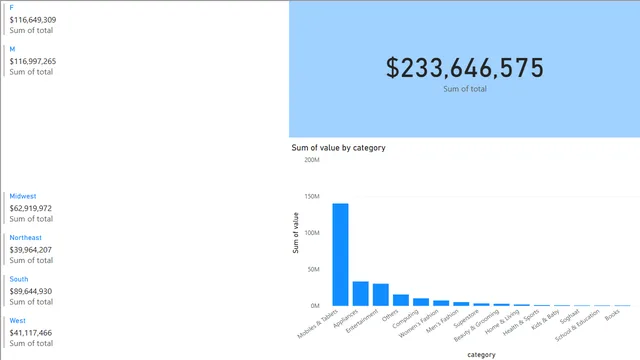Viewport: 640px width, 360px height.
Task: Click the 'category' x-axis title
Action: pos(481,355)
